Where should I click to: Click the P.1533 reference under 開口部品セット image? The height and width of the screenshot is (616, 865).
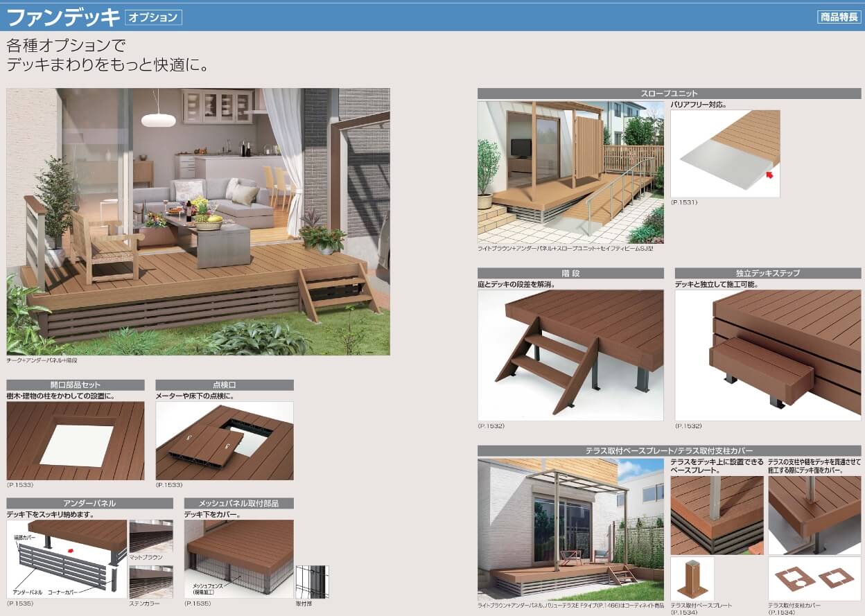point(20,486)
